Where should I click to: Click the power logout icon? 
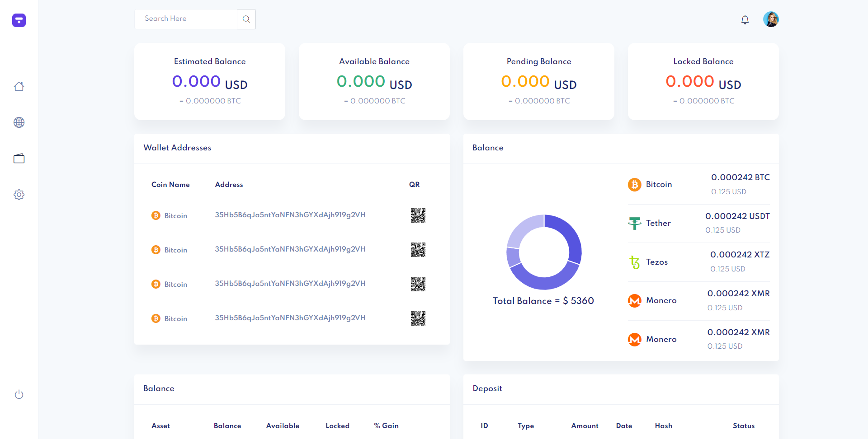(19, 394)
